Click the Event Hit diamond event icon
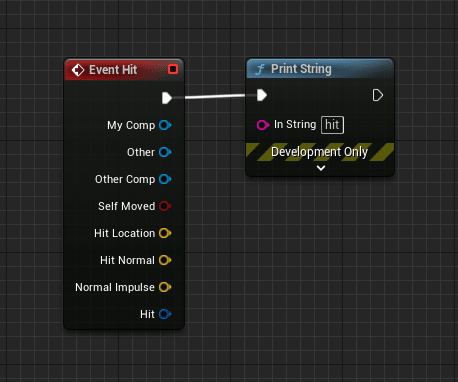The height and width of the screenshot is (382, 458). click(x=78, y=70)
